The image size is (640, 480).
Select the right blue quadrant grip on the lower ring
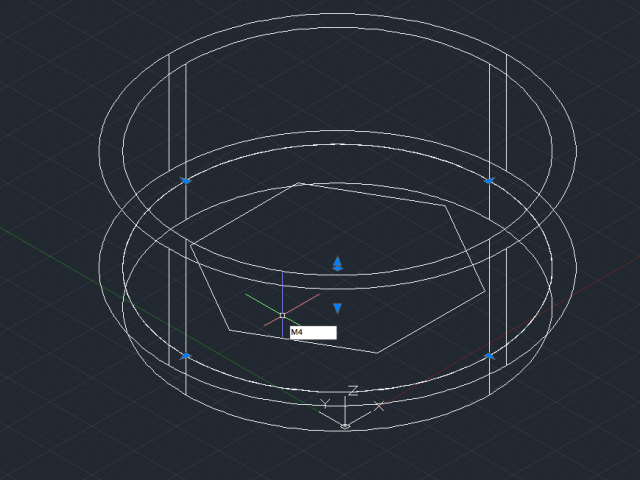pyautogui.click(x=489, y=356)
